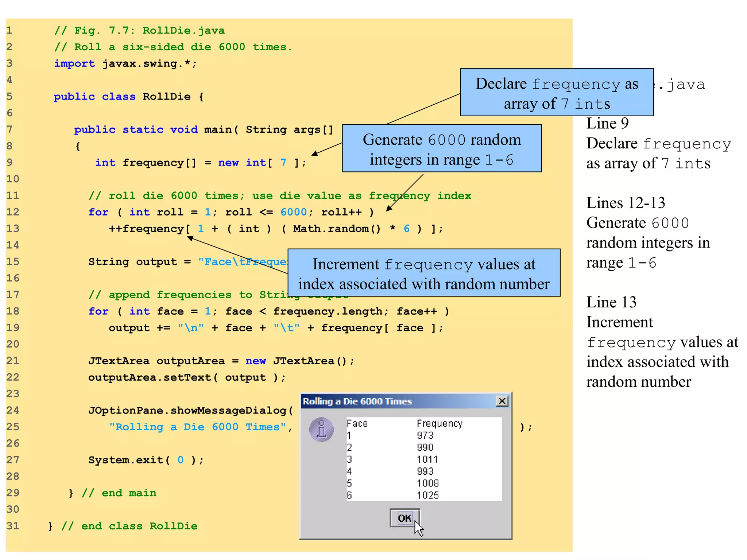Select the frequency value 990
Image resolution: width=747 pixels, height=560 pixels.
point(425,447)
